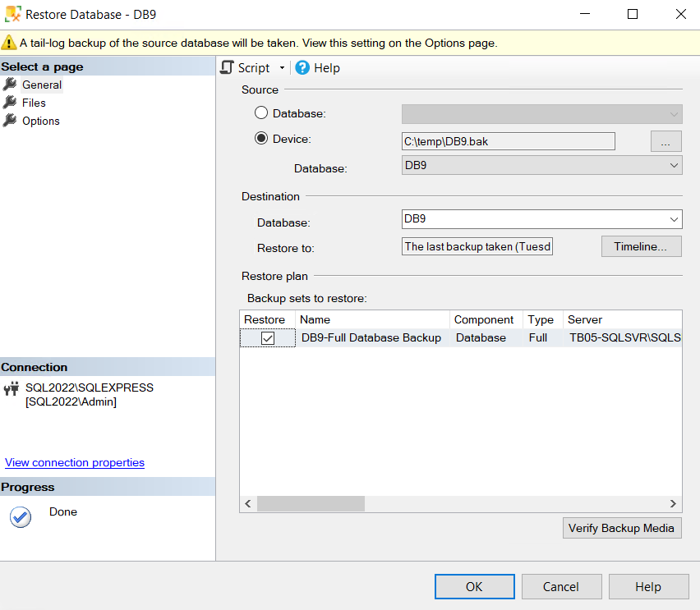
Task: Click the Done progress checkmark icon
Action: (21, 517)
